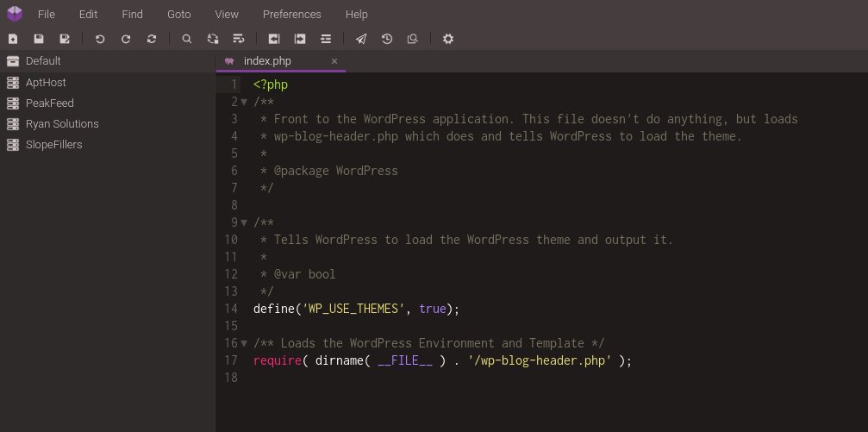Viewport: 868px width, 432px height.
Task: Open the clock history icon
Action: click(387, 39)
